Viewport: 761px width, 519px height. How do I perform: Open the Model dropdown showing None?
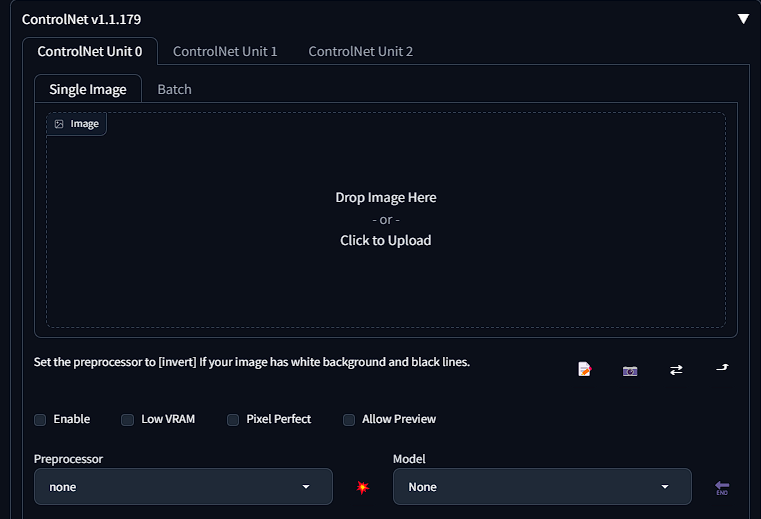(542, 486)
